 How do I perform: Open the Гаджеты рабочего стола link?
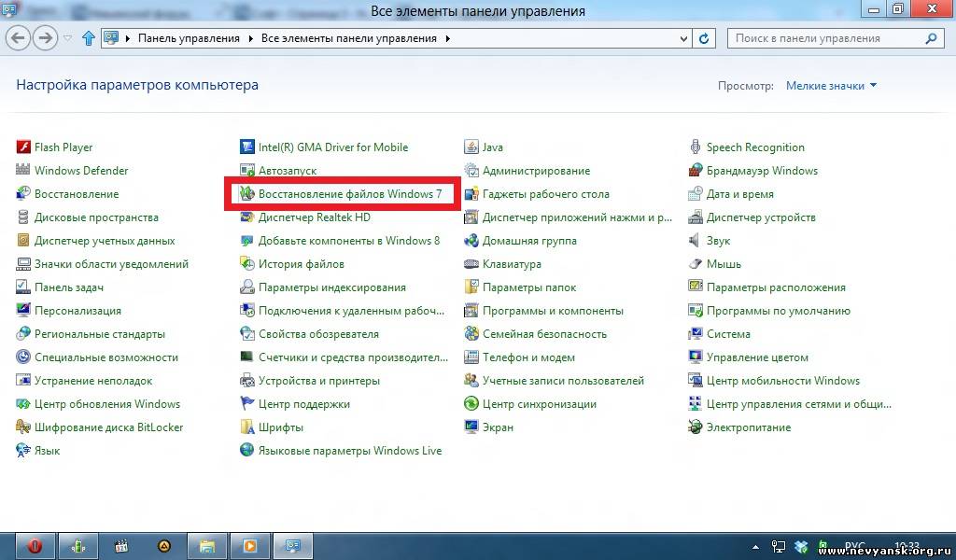[545, 194]
